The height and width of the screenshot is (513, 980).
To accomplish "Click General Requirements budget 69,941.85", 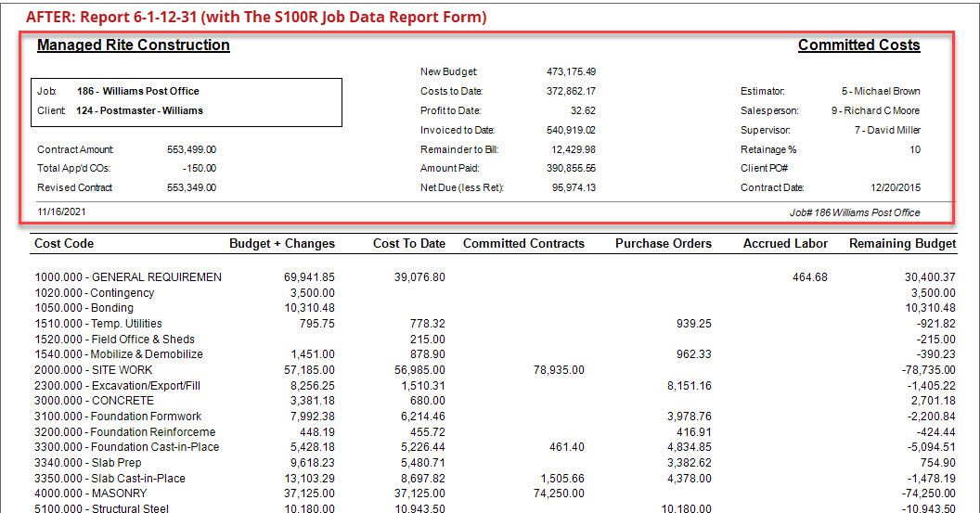I will point(309,276).
